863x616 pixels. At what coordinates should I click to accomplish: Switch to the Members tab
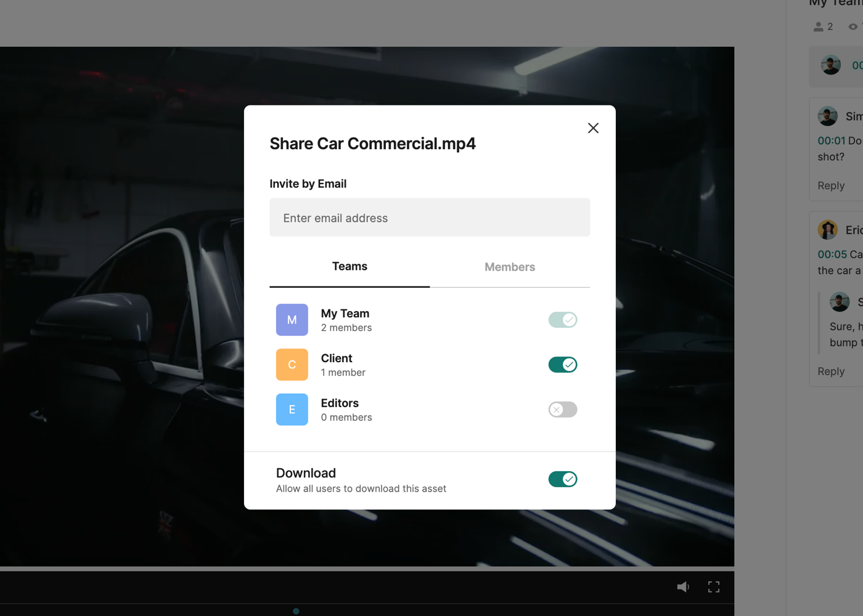click(x=509, y=267)
